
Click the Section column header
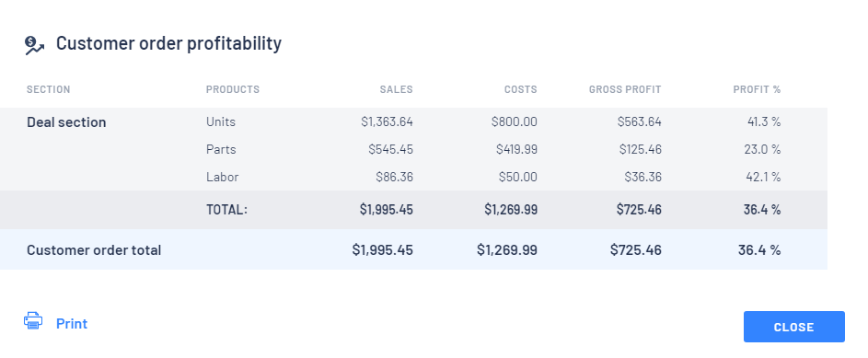pyautogui.click(x=48, y=89)
